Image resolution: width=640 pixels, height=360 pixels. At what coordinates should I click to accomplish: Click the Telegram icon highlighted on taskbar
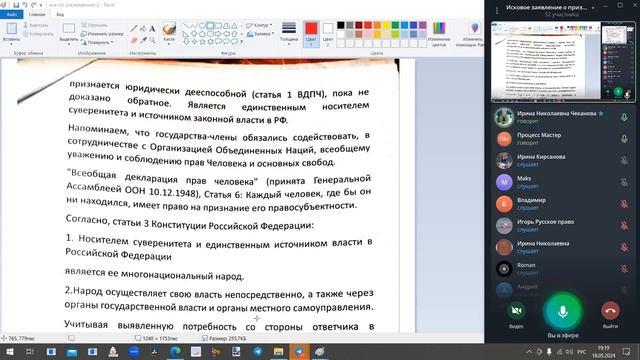coord(299,352)
